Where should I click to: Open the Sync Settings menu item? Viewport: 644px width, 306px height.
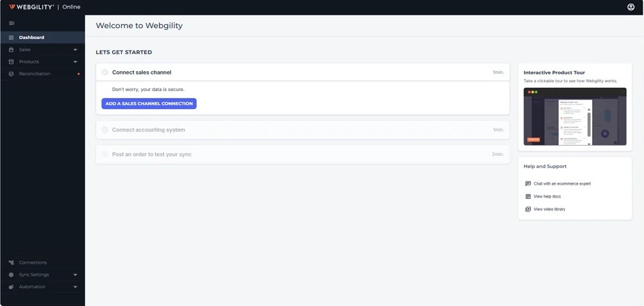(x=42, y=275)
